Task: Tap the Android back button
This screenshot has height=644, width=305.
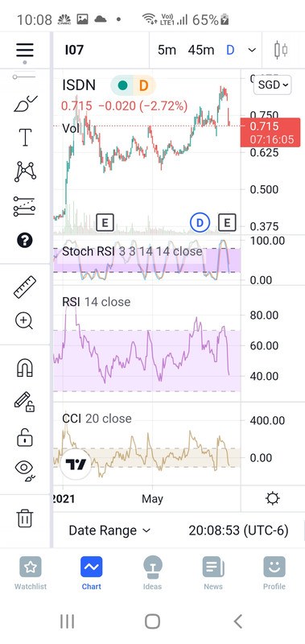Action: pos(237,621)
